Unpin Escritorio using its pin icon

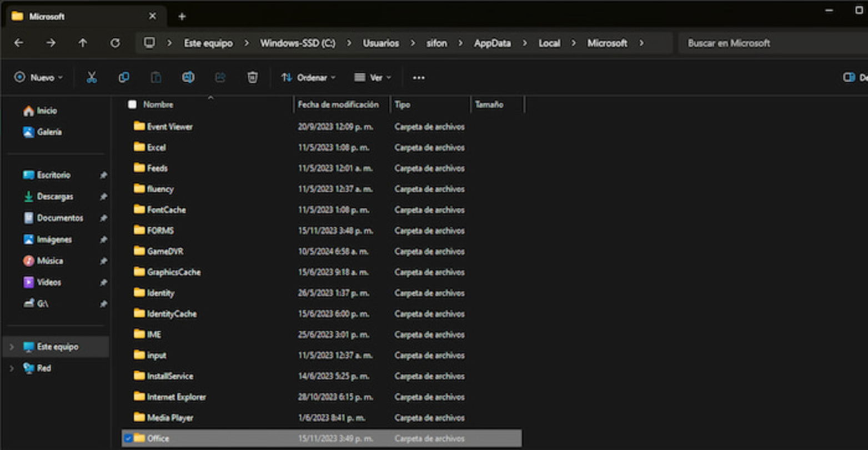(x=103, y=175)
